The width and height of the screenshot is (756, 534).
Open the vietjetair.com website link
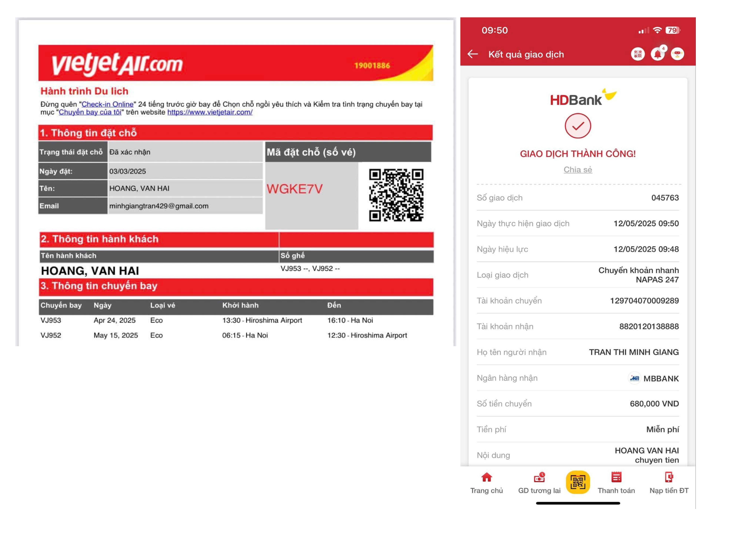click(x=210, y=112)
